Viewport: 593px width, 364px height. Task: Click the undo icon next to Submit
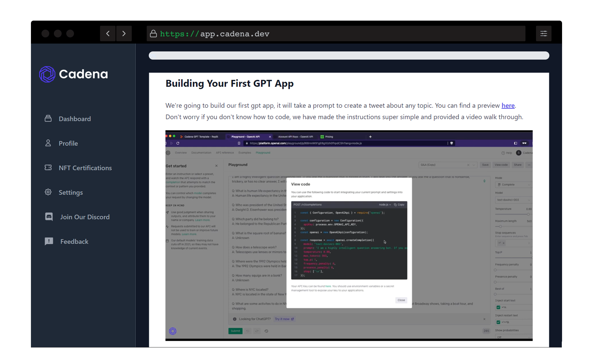pyautogui.click(x=248, y=331)
